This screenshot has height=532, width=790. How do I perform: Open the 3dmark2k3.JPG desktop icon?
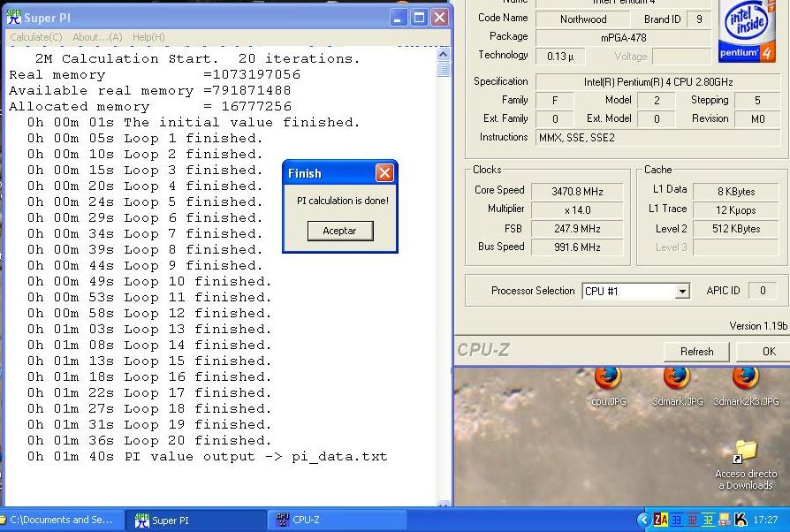coord(745,380)
